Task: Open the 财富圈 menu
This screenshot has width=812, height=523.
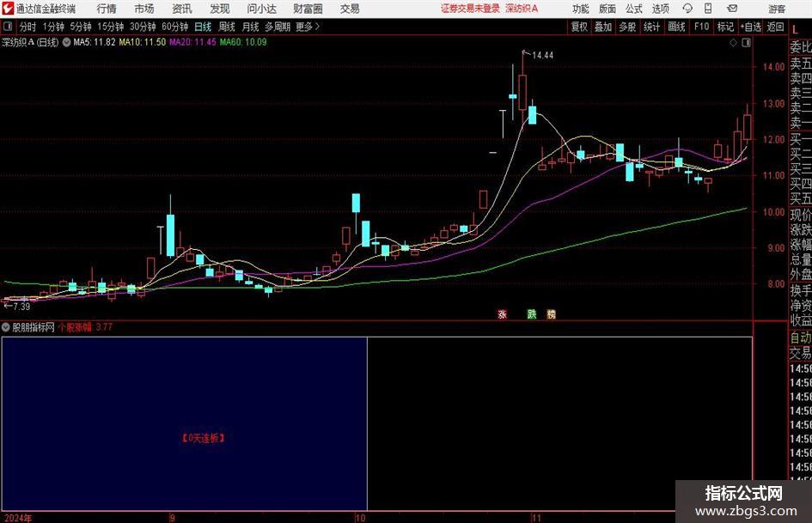Action: coord(308,9)
